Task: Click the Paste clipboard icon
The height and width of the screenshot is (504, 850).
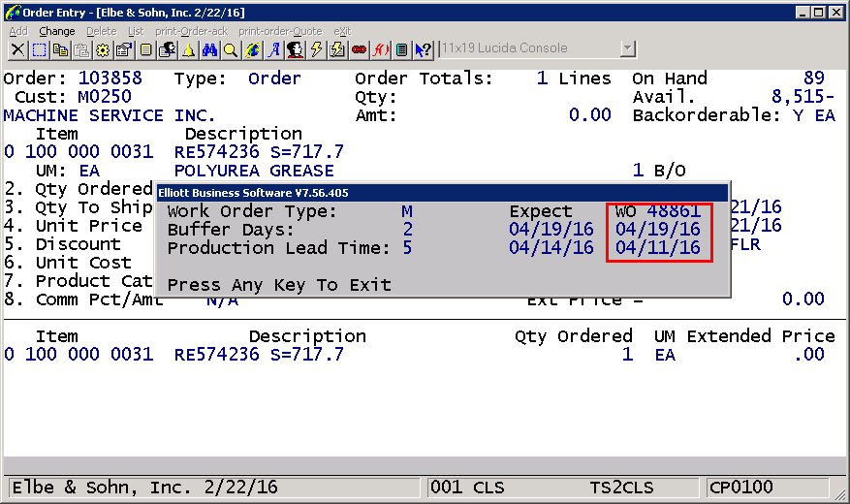Action: pos(81,49)
